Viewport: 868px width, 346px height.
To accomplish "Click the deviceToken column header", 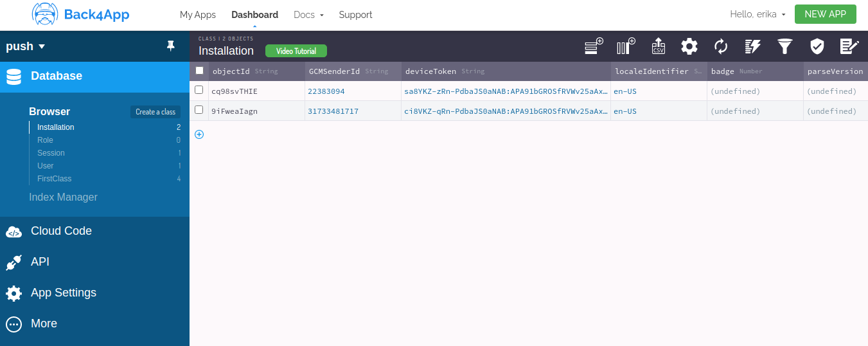I will (506, 71).
